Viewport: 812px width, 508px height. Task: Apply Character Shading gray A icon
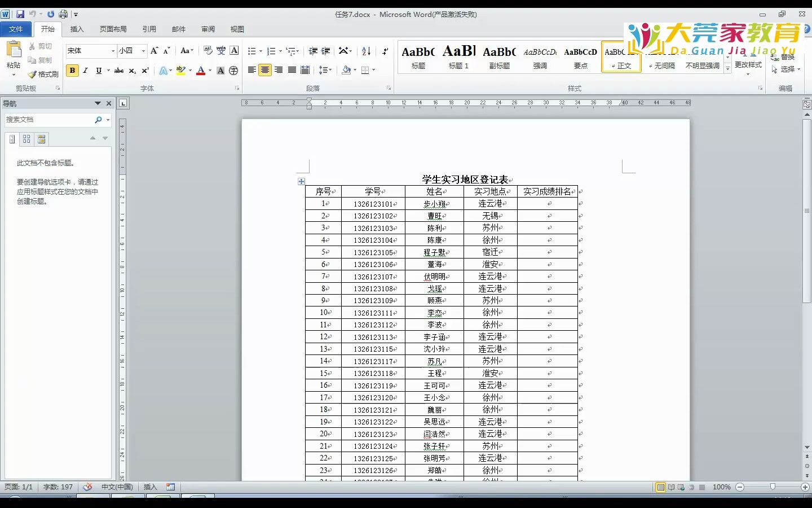pyautogui.click(x=221, y=71)
